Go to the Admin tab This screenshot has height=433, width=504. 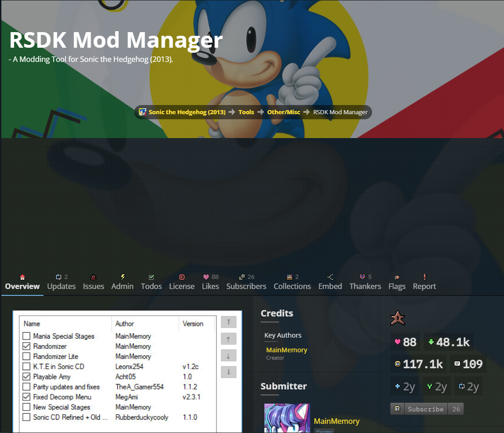[x=122, y=283]
